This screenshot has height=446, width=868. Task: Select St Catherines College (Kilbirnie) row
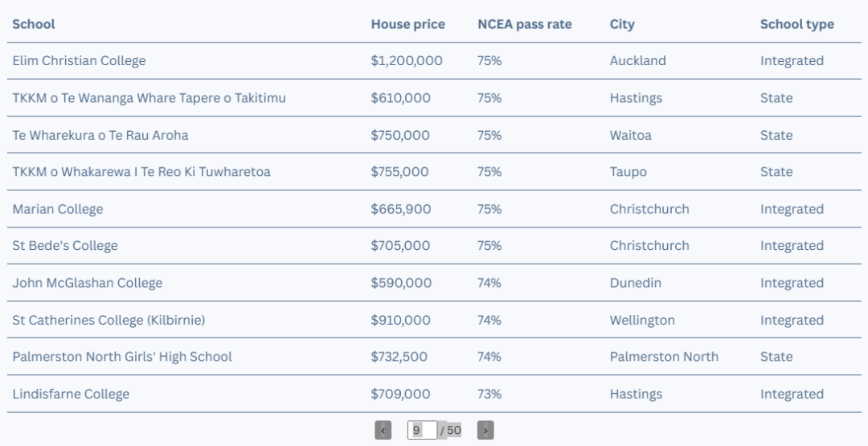[434, 320]
